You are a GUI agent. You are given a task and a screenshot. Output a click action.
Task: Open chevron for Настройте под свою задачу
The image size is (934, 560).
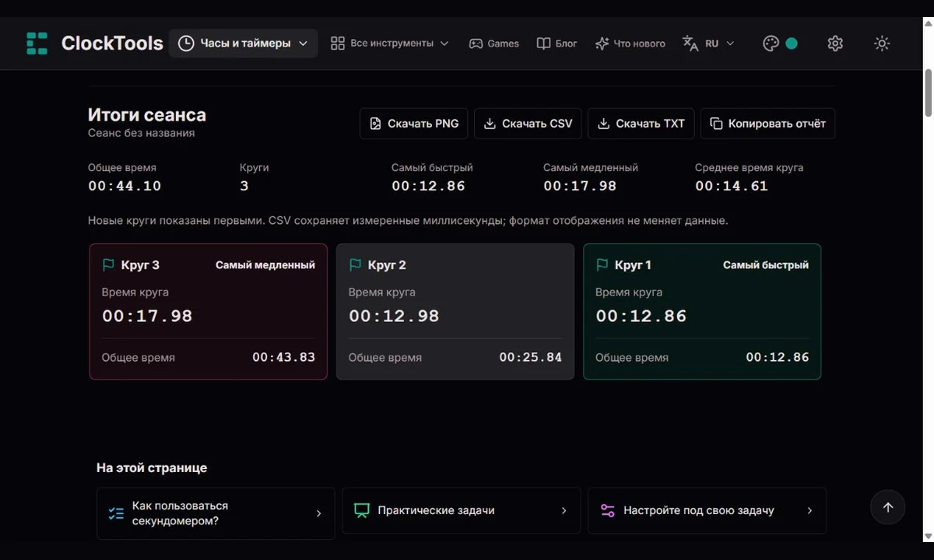pos(809,511)
